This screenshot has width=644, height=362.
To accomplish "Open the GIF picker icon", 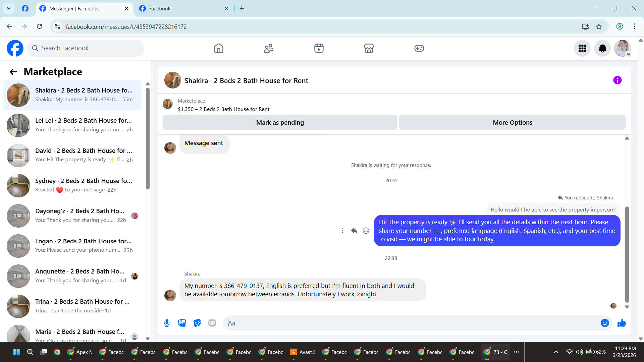I will pyautogui.click(x=212, y=323).
